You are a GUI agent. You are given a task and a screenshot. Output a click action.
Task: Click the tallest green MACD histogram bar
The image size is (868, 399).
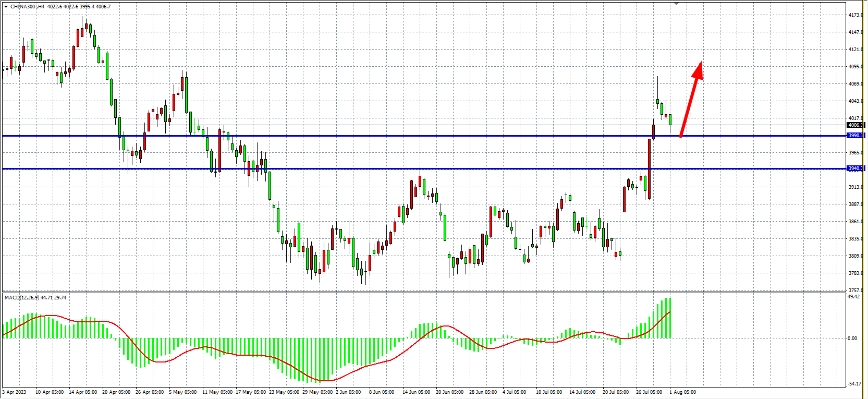click(x=669, y=318)
